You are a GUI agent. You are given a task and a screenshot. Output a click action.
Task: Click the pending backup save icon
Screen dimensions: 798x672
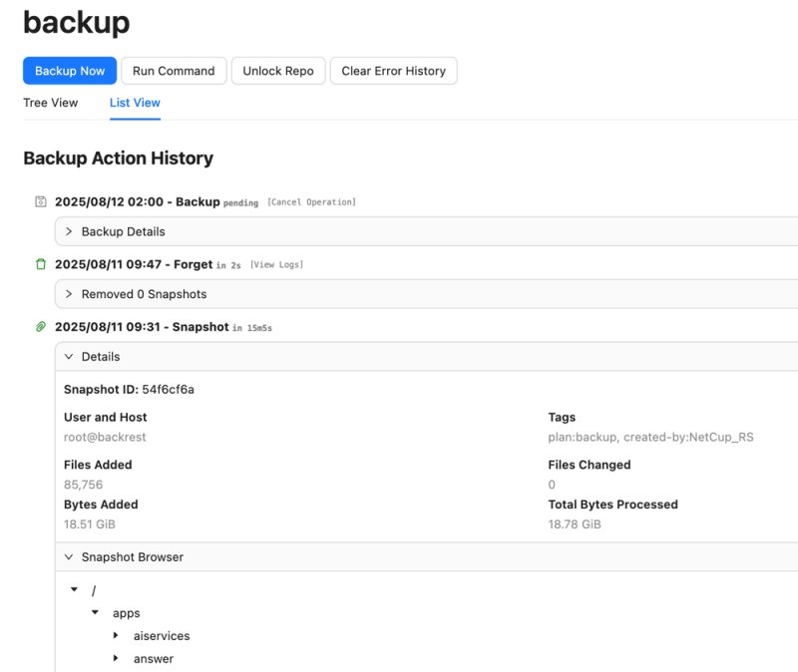click(x=41, y=201)
